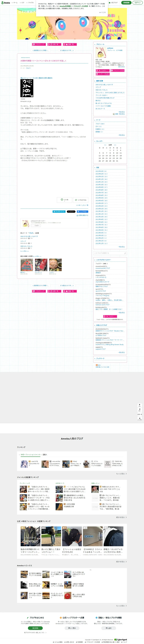Go to next article 37.9度出たので中
The height and width of the screenshot is (644, 144).
tap(67, 51)
